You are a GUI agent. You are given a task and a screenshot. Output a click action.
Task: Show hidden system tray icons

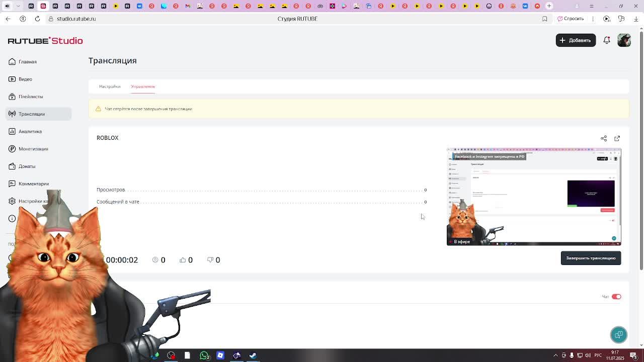pyautogui.click(x=555, y=355)
